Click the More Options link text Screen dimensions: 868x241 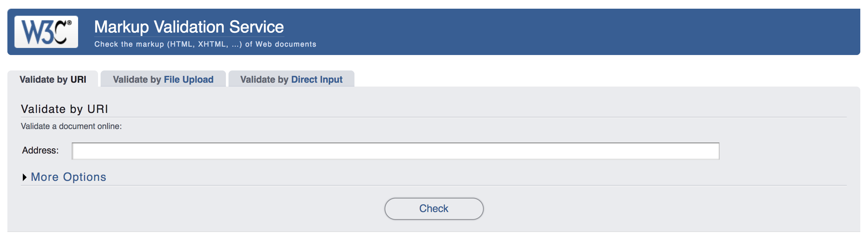[68, 177]
